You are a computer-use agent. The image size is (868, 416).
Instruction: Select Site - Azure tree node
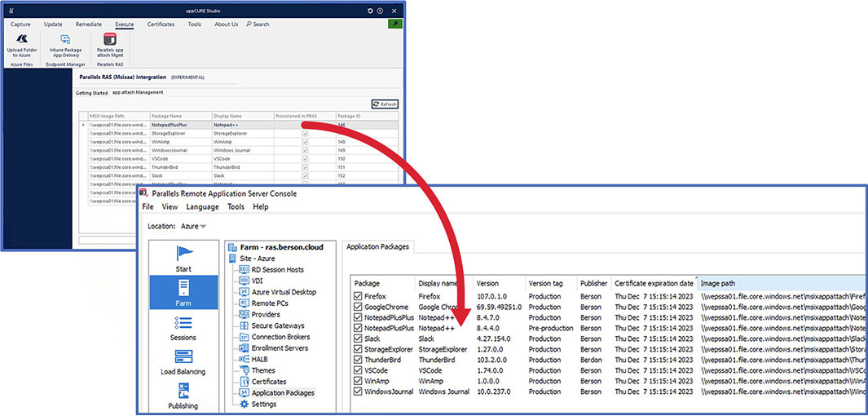pyautogui.click(x=251, y=258)
